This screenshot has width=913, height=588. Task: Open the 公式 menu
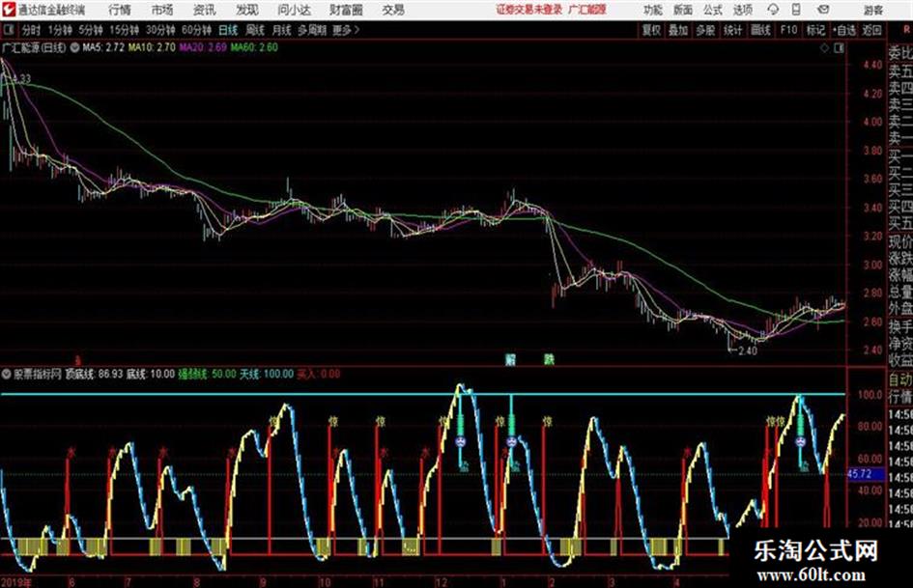click(713, 10)
